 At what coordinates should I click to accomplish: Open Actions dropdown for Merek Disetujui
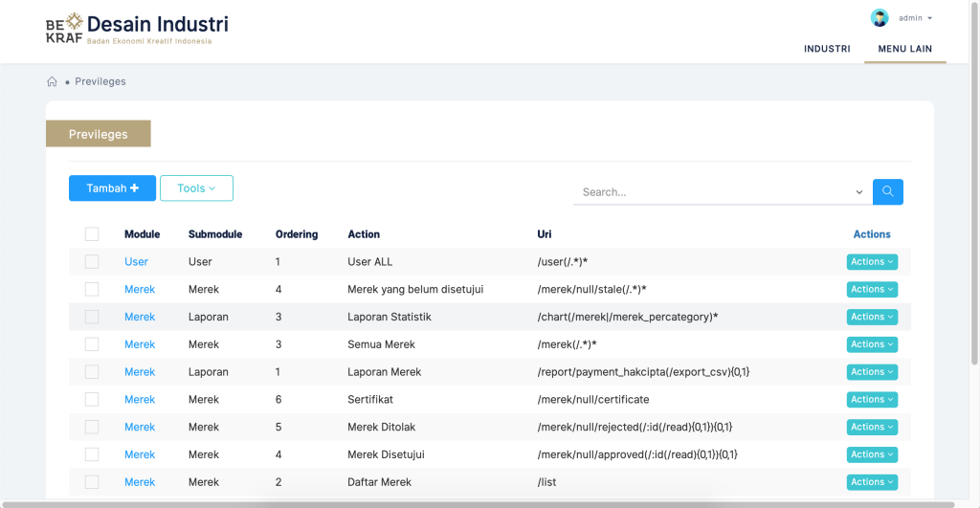(872, 454)
